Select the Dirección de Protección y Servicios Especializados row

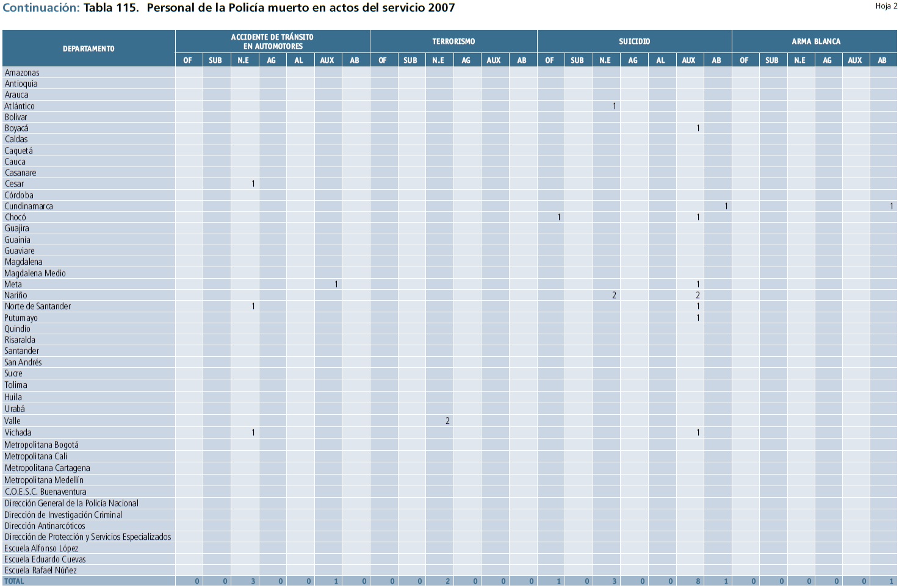coord(88,537)
